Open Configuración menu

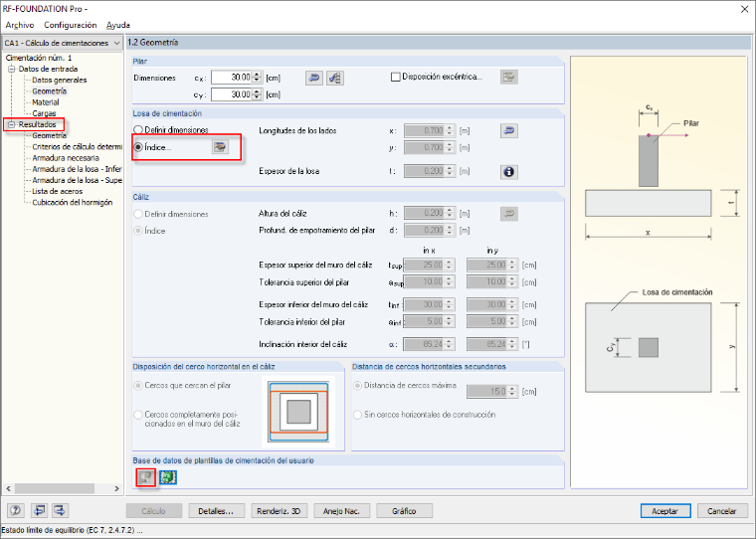click(x=71, y=25)
